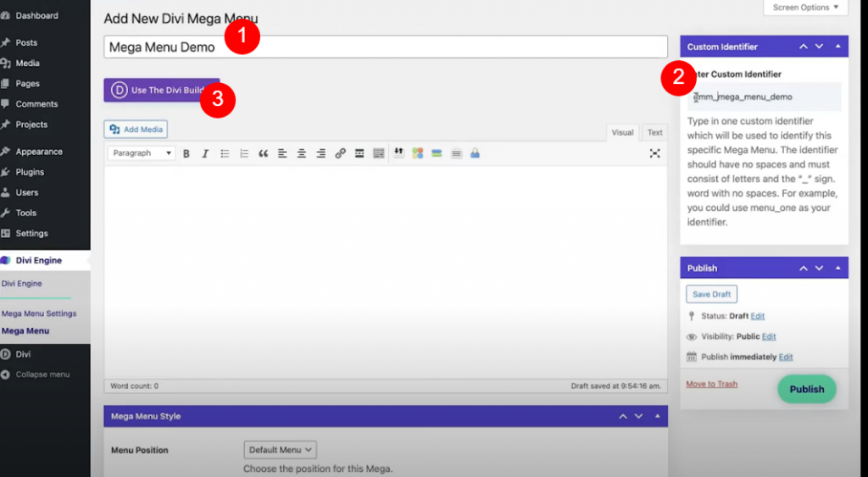Image resolution: width=868 pixels, height=477 pixels.
Task: Click the Add Media button
Action: (136, 130)
